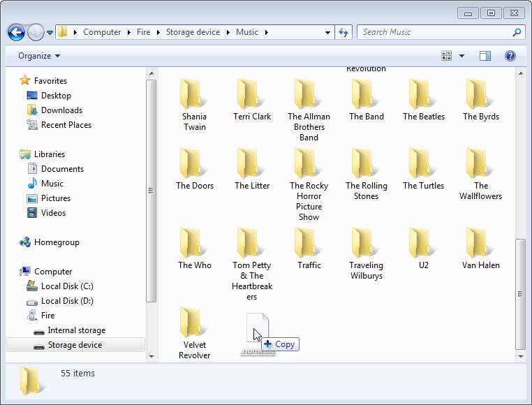Refresh the Music folder view
This screenshot has width=532, height=405.
click(x=343, y=32)
